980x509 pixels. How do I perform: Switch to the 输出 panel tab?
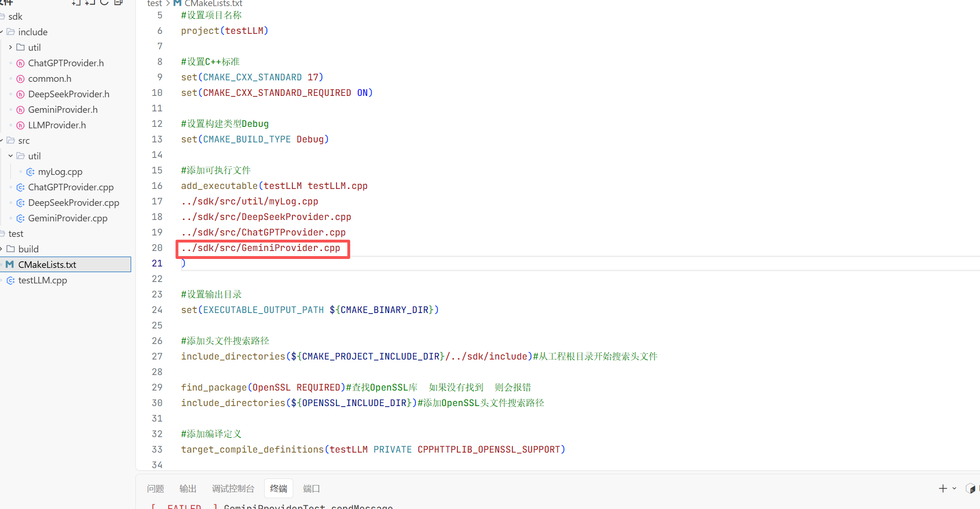188,489
